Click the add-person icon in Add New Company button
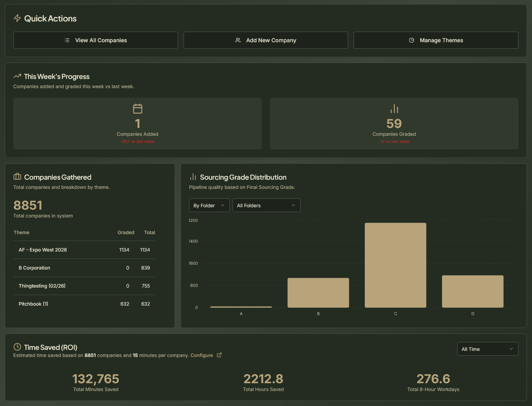The image size is (532, 406). click(x=238, y=40)
